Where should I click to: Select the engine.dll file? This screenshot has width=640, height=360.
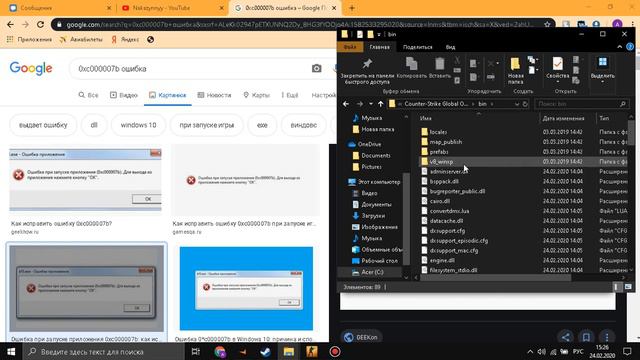click(x=442, y=260)
